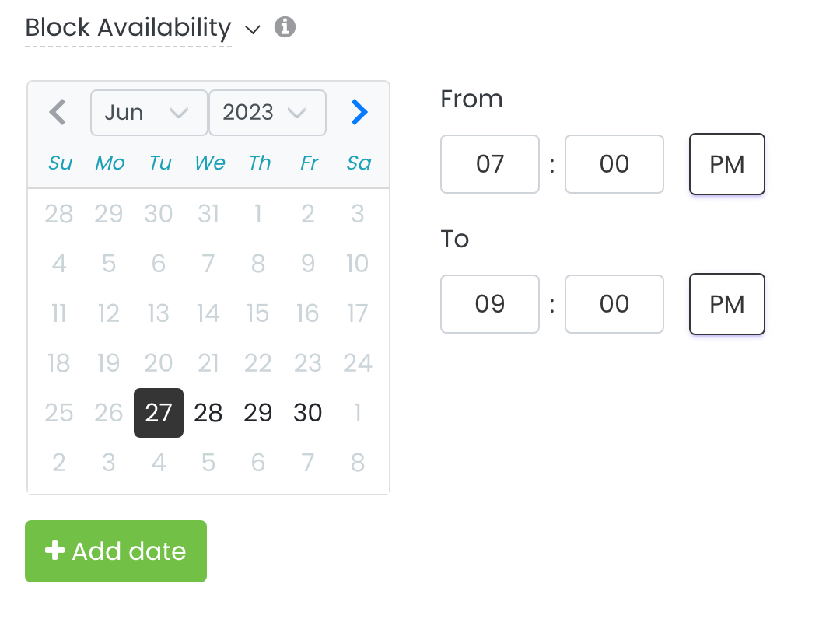The image size is (840, 619).
Task: Open the 2023 year dropdown
Action: coord(267,113)
